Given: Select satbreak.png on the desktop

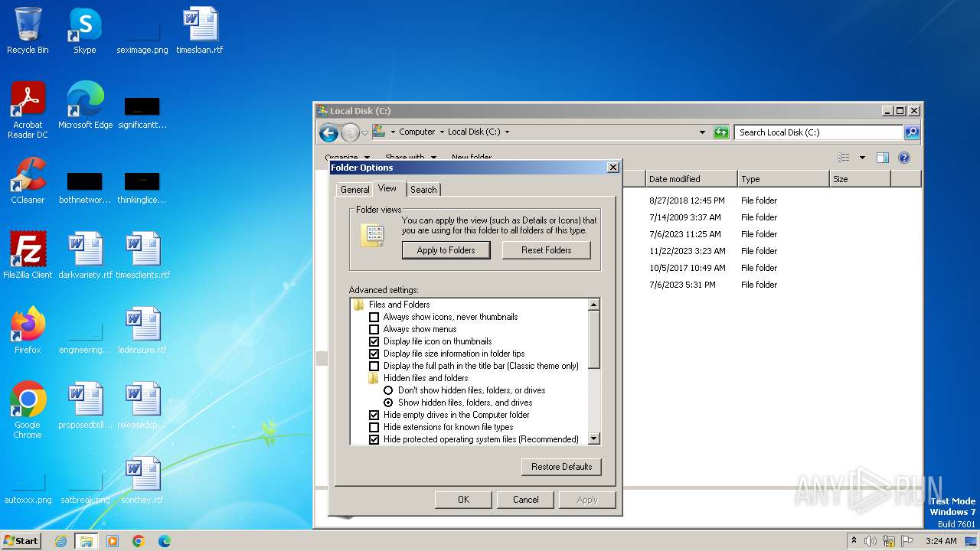Looking at the screenshot, I should pyautogui.click(x=85, y=486).
